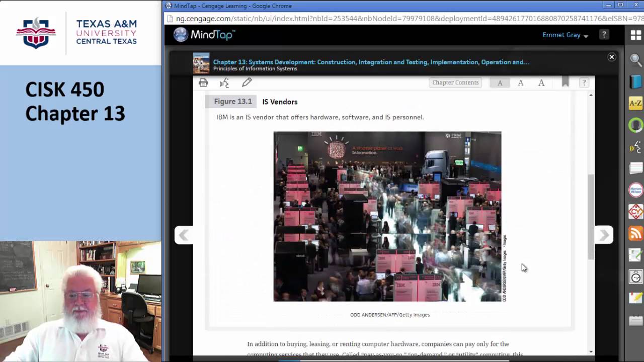644x362 pixels.
Task: Select the medium font size A
Action: [x=521, y=83]
